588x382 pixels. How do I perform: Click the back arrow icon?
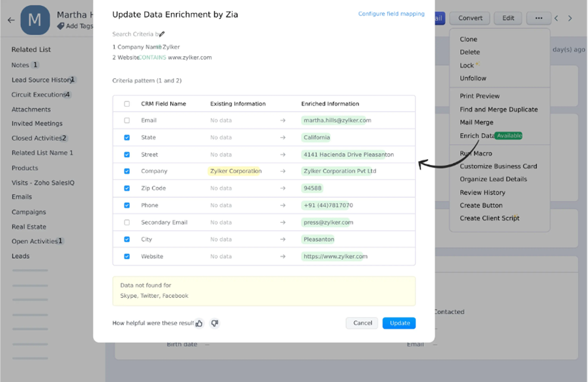click(11, 20)
